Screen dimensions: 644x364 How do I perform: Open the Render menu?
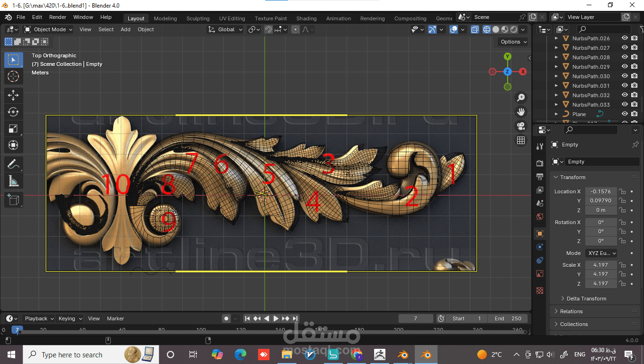click(58, 17)
